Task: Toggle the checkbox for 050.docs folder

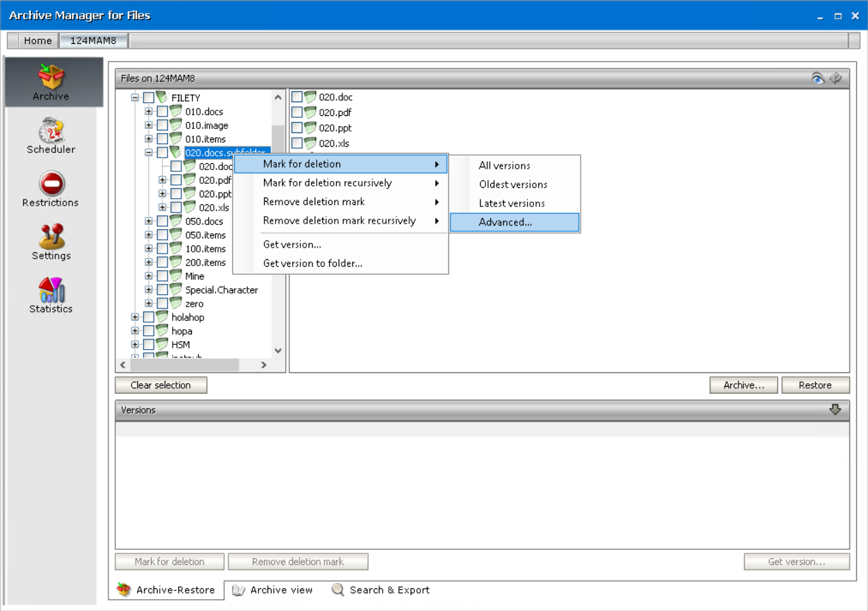Action: [x=162, y=221]
